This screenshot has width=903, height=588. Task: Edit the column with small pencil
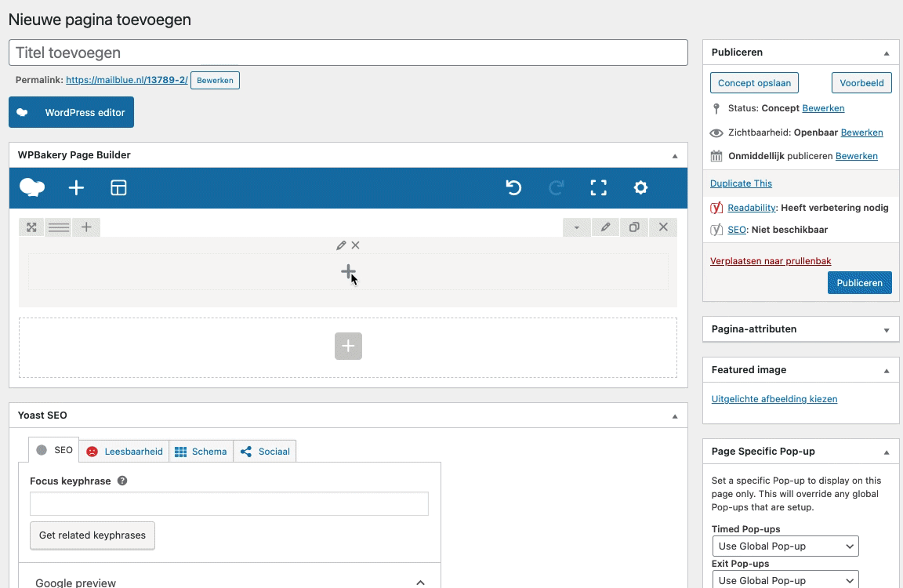[x=341, y=245]
